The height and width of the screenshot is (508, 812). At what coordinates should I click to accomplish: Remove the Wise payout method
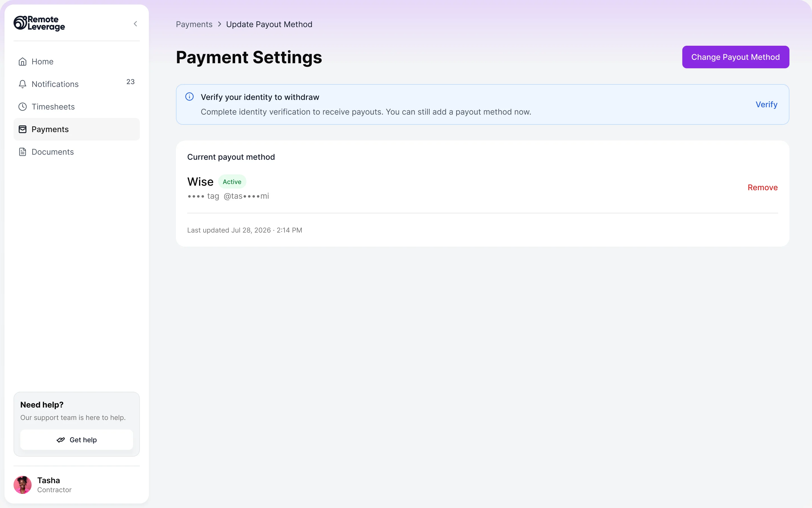coord(763,187)
